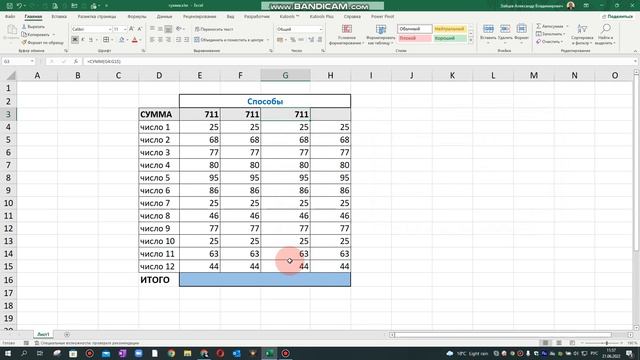Switch to Данные ribbon tab
Image resolution: width=640 pixels, height=360 pixels.
[x=164, y=17]
